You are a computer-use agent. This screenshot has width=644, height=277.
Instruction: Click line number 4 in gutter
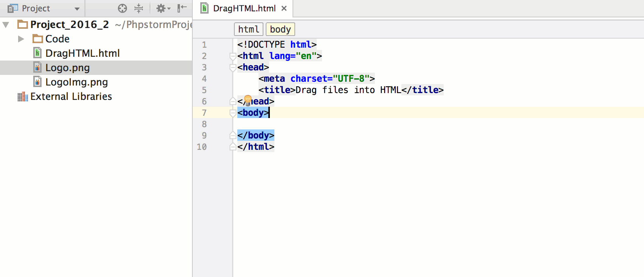coord(204,79)
